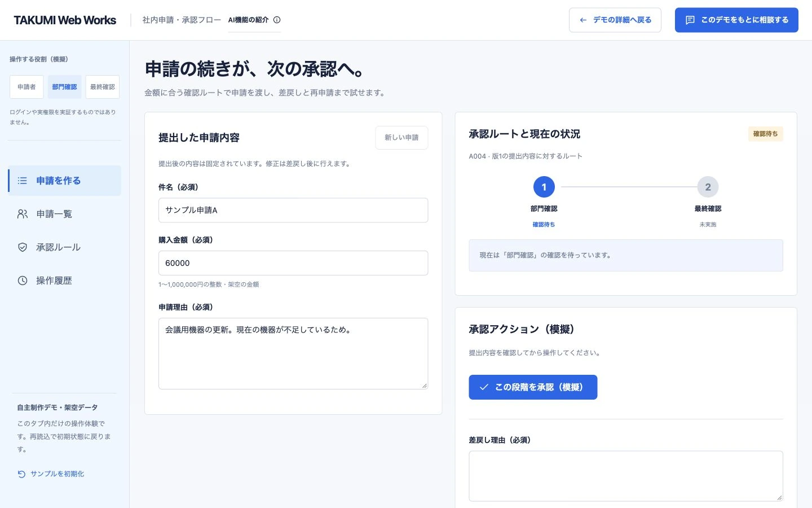Click the TAKUMI Web Works logo

[x=65, y=20]
